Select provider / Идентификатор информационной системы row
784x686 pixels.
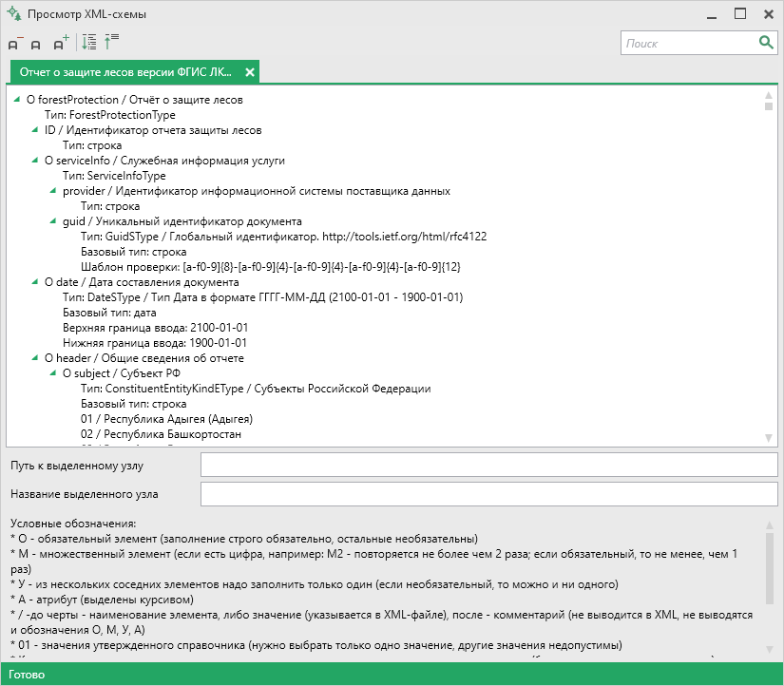[257, 191]
